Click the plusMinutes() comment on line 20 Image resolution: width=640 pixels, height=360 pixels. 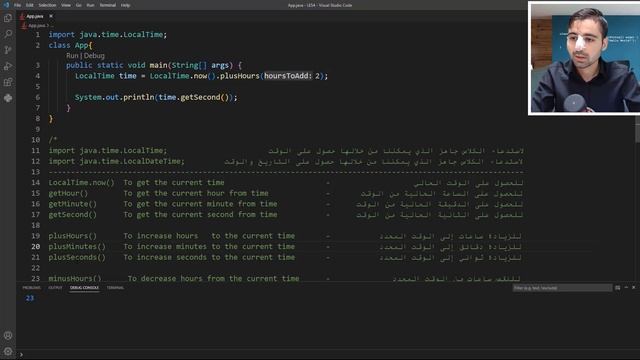click(x=77, y=247)
